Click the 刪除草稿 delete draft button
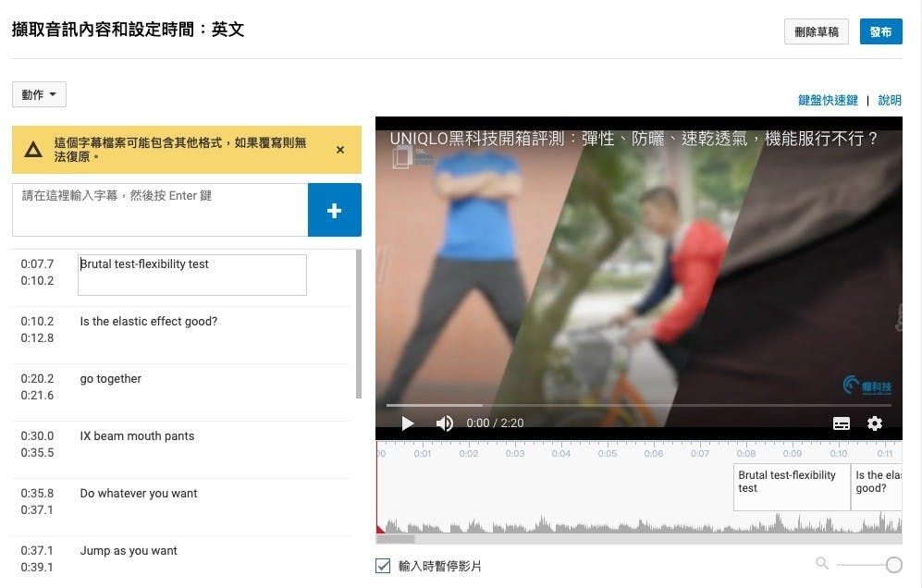922x588 pixels. click(x=817, y=31)
